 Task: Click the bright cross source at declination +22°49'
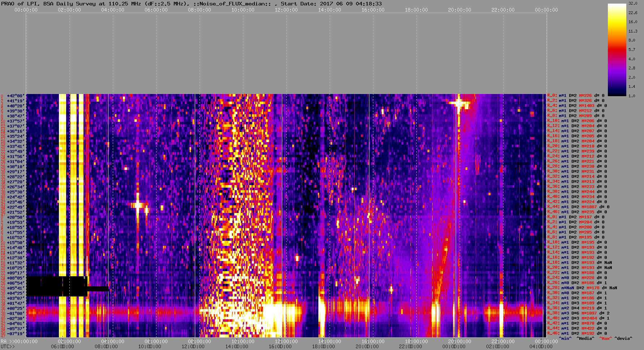pos(138,205)
